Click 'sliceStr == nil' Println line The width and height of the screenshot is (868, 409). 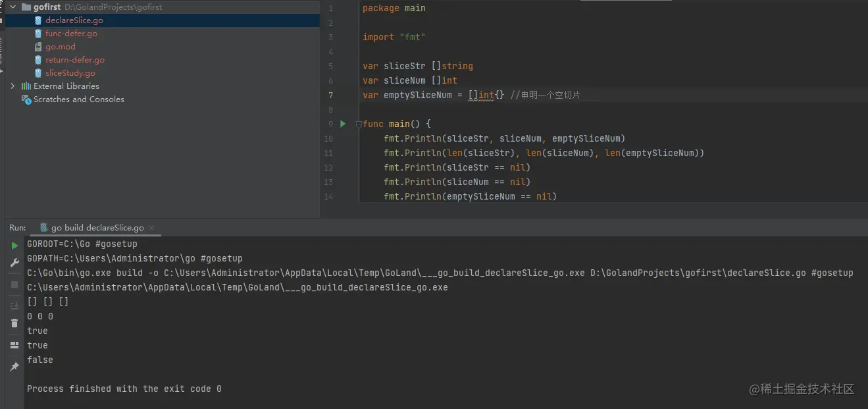[457, 167]
